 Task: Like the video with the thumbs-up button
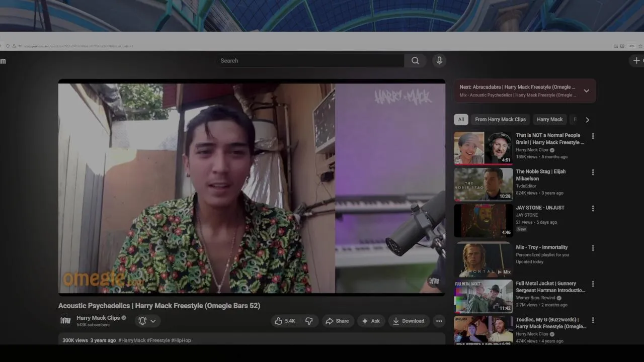(285, 321)
